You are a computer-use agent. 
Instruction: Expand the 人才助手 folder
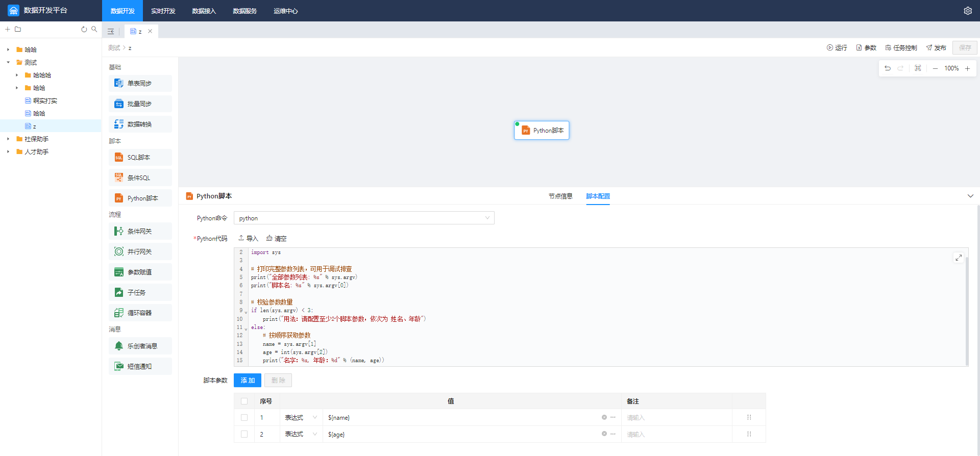click(8, 151)
